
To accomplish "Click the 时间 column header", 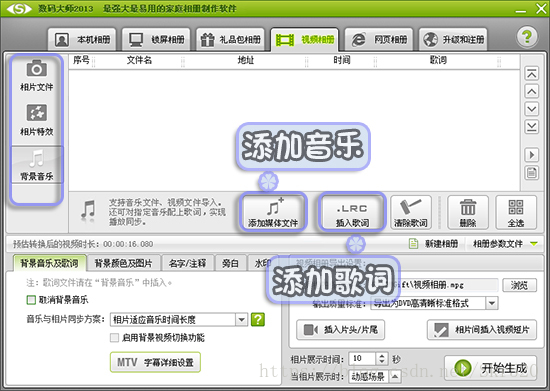I will pyautogui.click(x=342, y=60).
